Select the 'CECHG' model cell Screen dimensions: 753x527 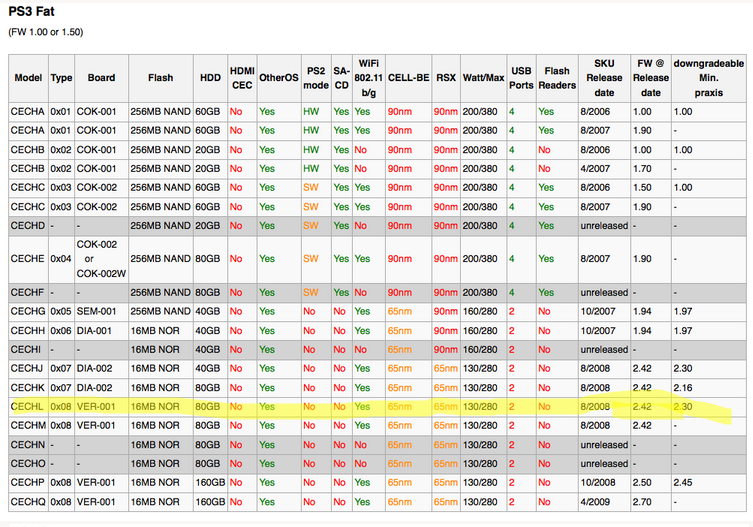click(x=28, y=311)
